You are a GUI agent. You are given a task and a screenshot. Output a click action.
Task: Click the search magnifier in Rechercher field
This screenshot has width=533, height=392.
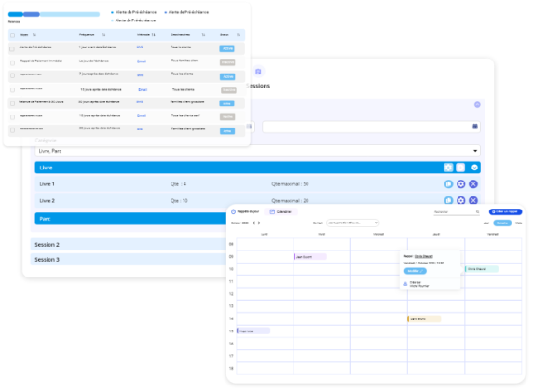click(x=478, y=212)
